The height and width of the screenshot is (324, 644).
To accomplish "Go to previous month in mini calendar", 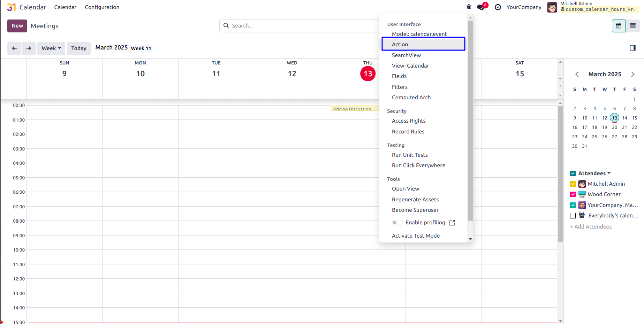I will pyautogui.click(x=577, y=74).
